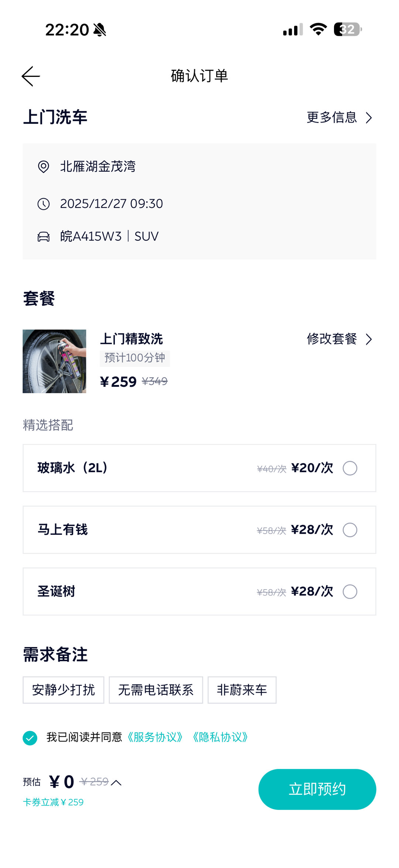The height and width of the screenshot is (868, 399).
Task: Select the 马上有钱 add-on radio button
Action: [350, 530]
